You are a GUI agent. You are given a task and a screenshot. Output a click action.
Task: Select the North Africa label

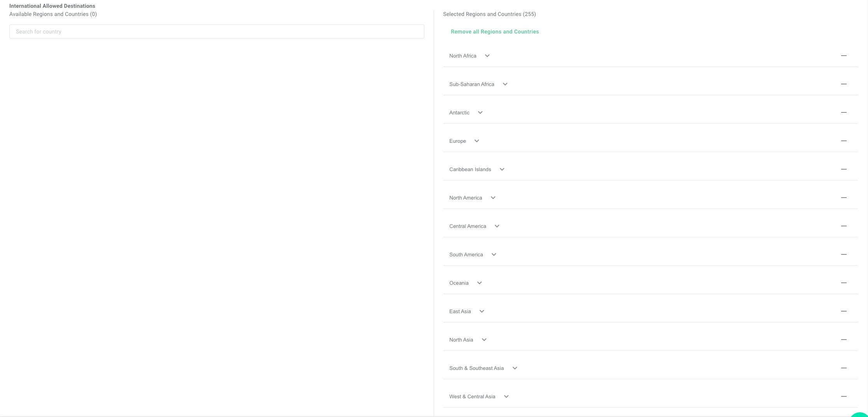[463, 56]
